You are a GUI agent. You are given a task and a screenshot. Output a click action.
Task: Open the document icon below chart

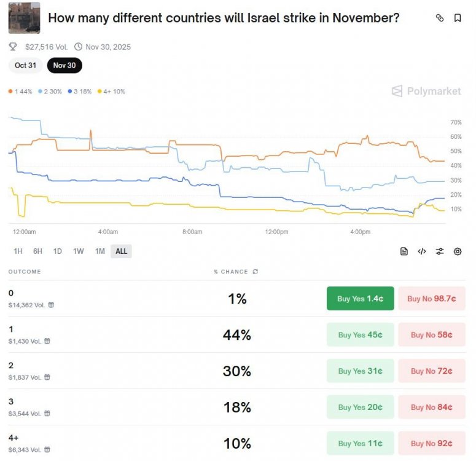[x=404, y=251]
